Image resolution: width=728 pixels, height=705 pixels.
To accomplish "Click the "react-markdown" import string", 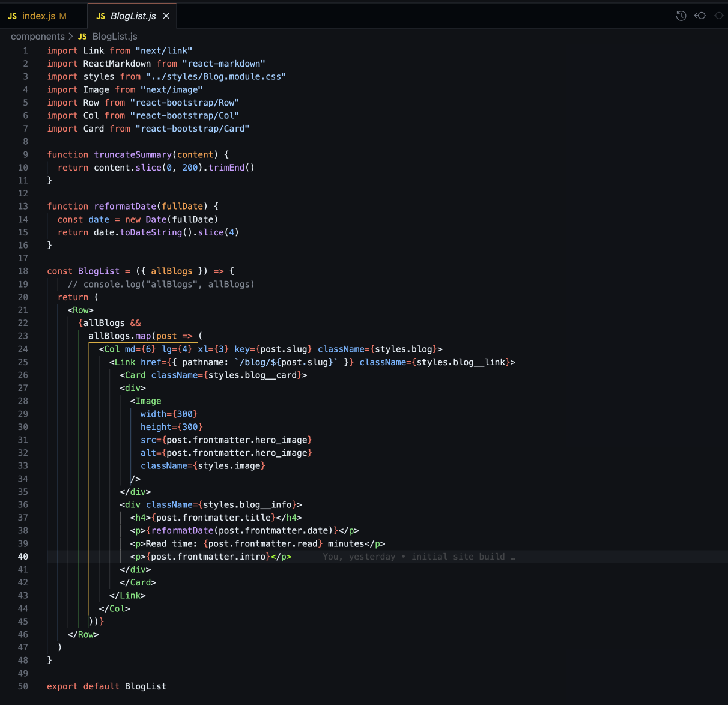I will coord(223,64).
